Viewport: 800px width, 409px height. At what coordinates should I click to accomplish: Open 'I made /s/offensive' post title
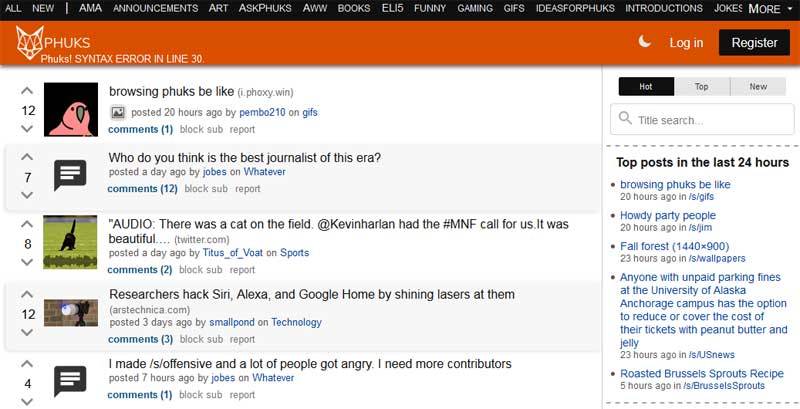pos(310,364)
